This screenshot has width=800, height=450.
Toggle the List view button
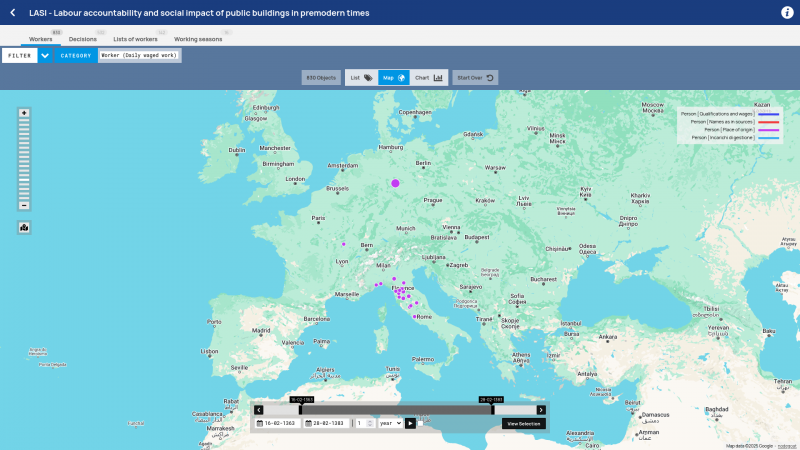point(361,78)
